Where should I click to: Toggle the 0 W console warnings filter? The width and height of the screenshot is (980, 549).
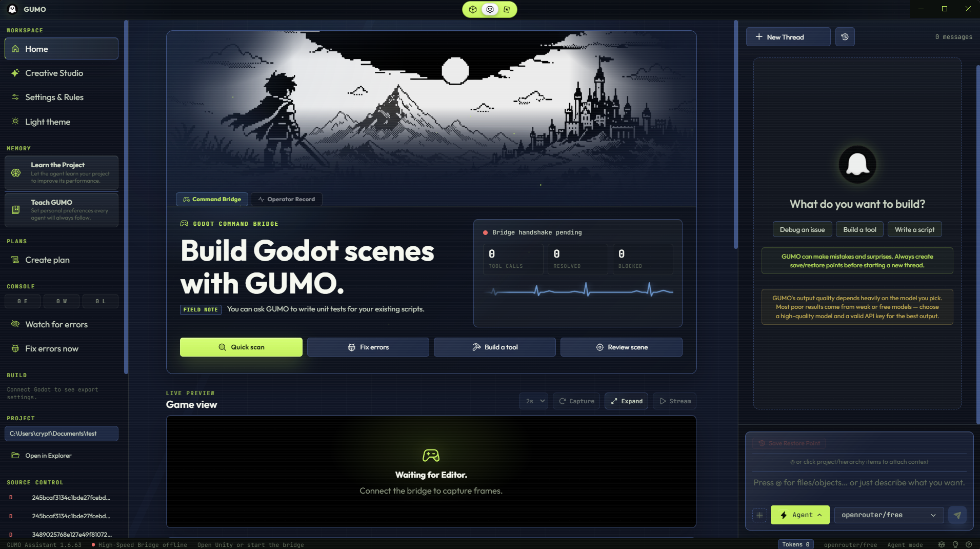click(62, 301)
